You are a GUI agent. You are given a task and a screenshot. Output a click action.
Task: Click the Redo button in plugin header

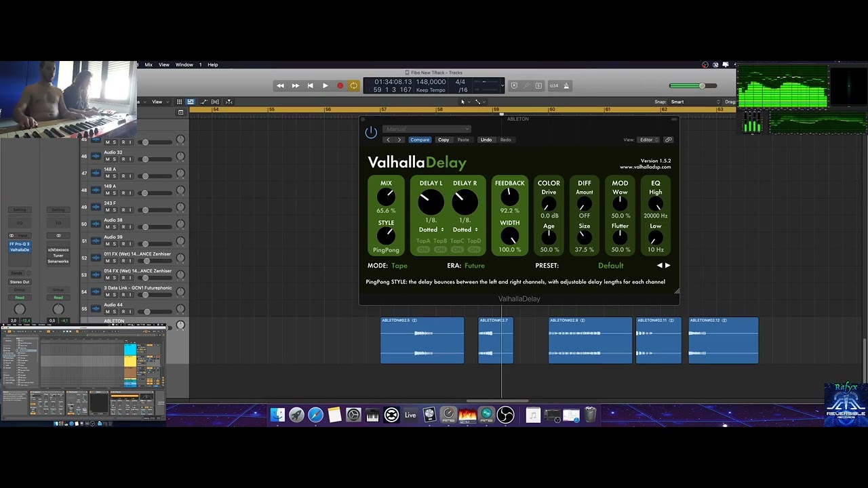(506, 140)
